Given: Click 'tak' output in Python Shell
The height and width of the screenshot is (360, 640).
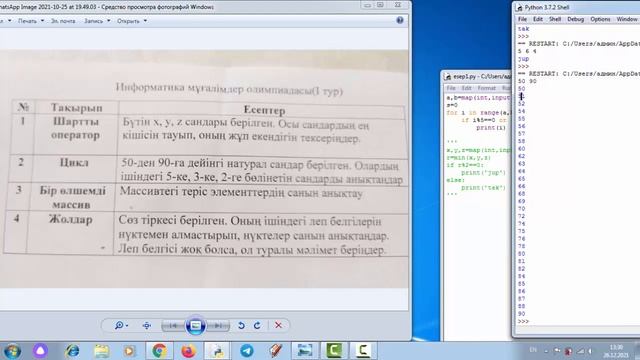Looking at the screenshot, I should click(523, 29).
